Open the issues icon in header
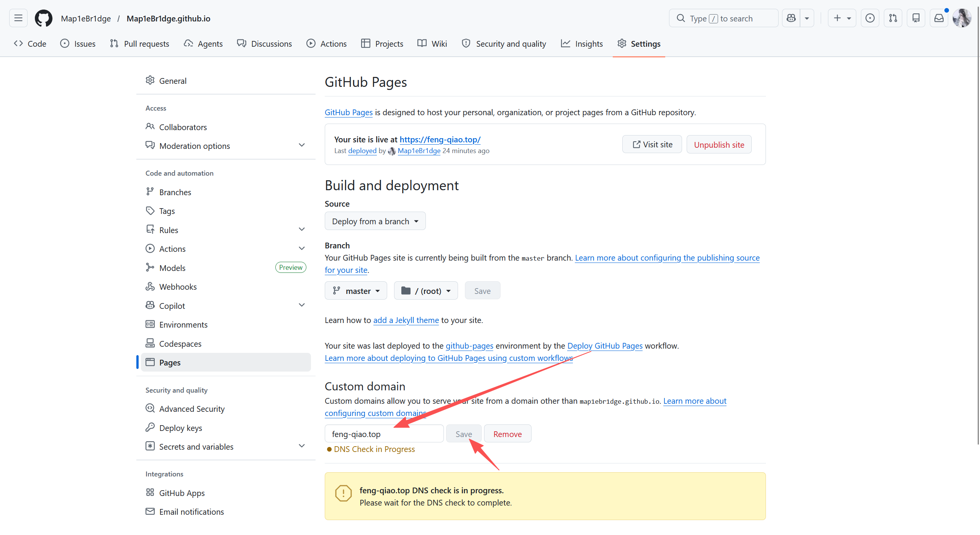The height and width of the screenshot is (535, 980). (x=870, y=18)
